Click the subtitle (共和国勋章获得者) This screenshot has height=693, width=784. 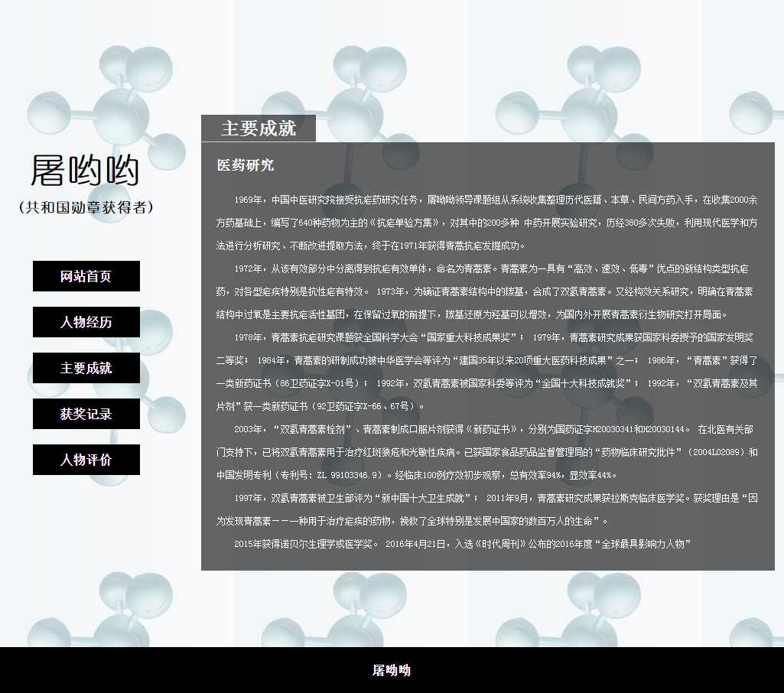tap(86, 207)
